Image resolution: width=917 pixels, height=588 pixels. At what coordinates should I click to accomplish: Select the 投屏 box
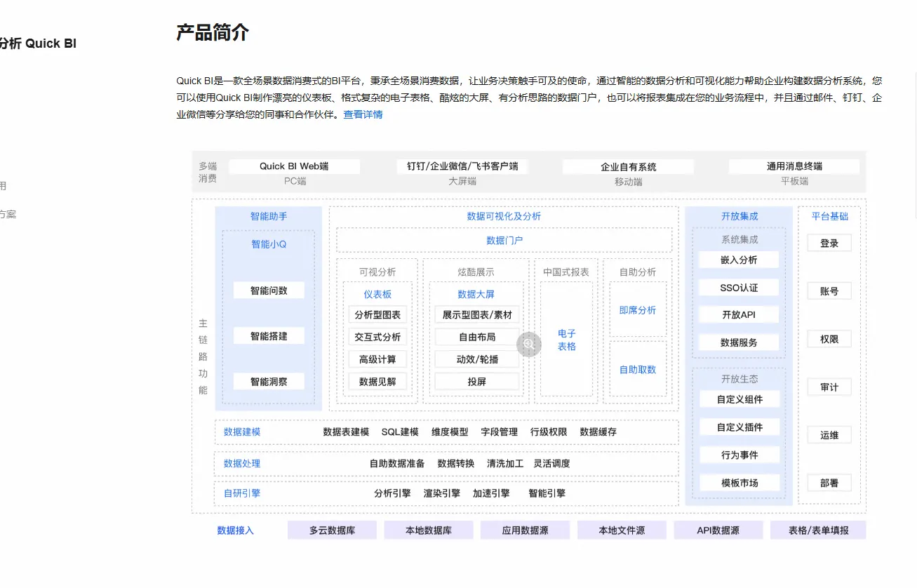(x=477, y=382)
